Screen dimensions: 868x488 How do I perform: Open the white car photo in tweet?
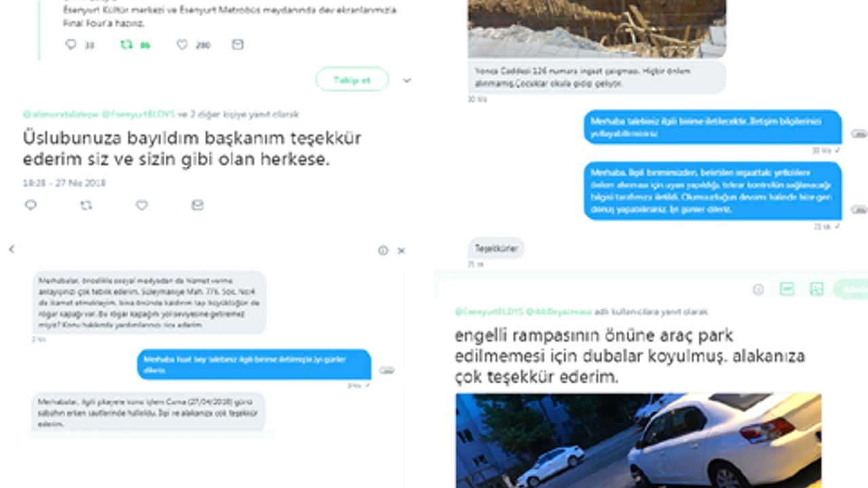click(638, 441)
